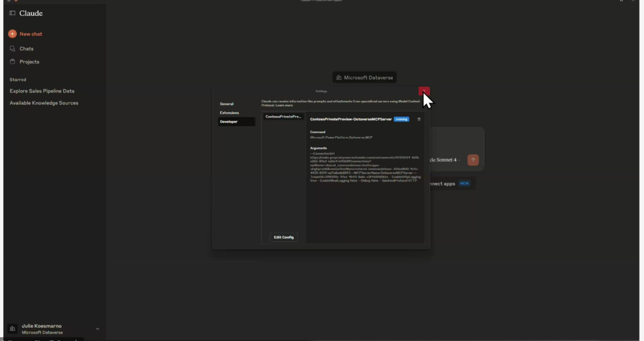Select the General settings tab
The image size is (644, 341).
point(226,104)
